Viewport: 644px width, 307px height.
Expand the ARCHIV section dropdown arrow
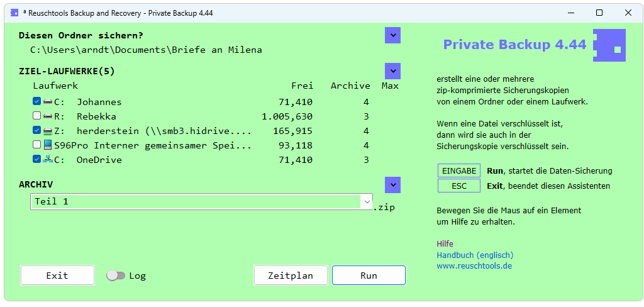point(392,185)
